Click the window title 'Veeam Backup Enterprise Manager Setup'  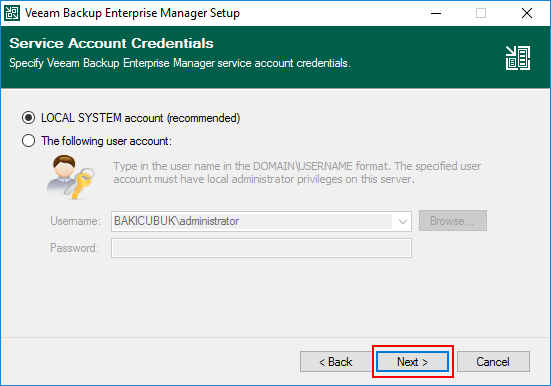(x=132, y=13)
